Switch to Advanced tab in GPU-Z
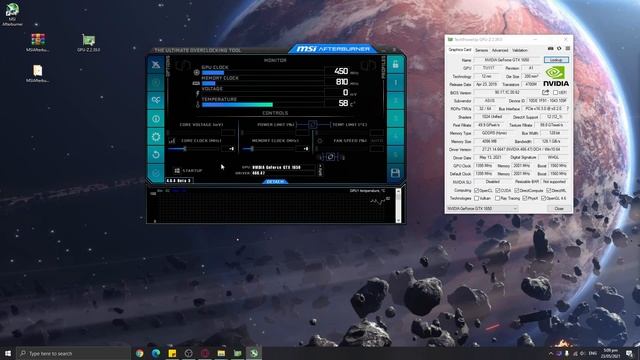The width and height of the screenshot is (640, 360). (x=500, y=50)
